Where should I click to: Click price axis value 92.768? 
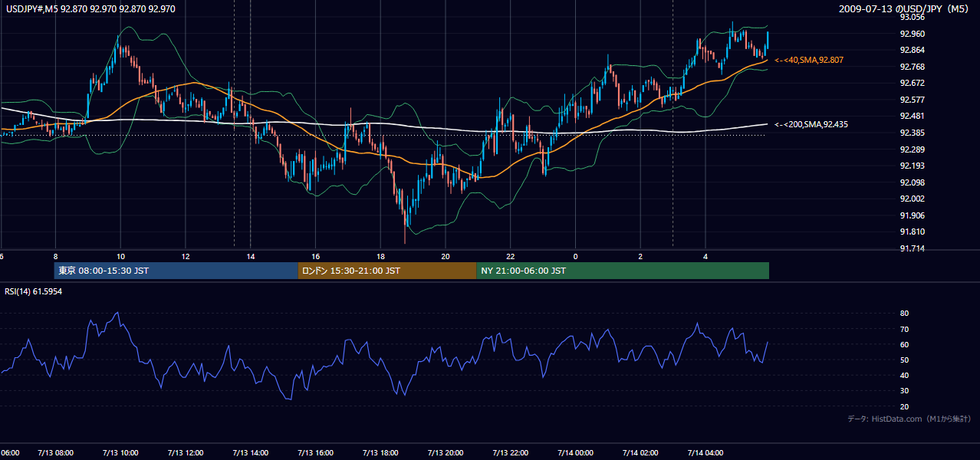(912, 67)
